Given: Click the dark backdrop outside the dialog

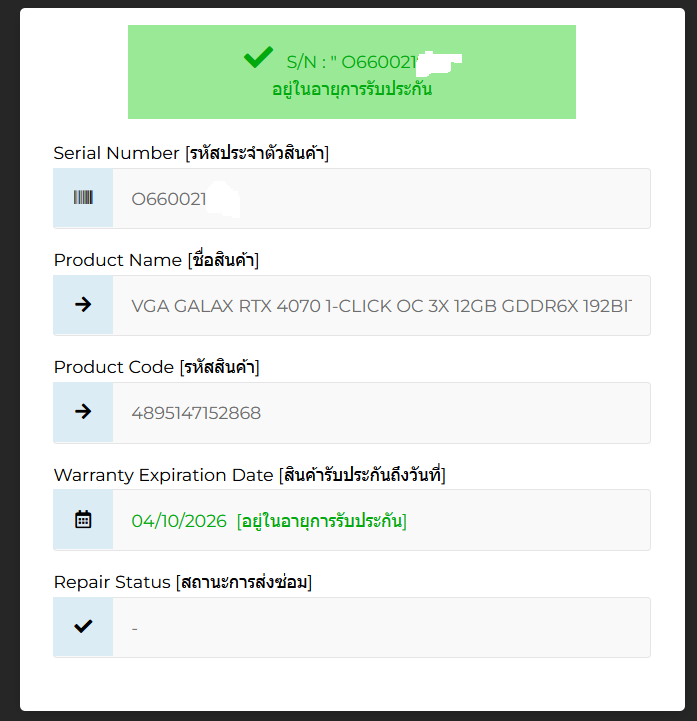Looking at the screenshot, I should click(8, 360).
